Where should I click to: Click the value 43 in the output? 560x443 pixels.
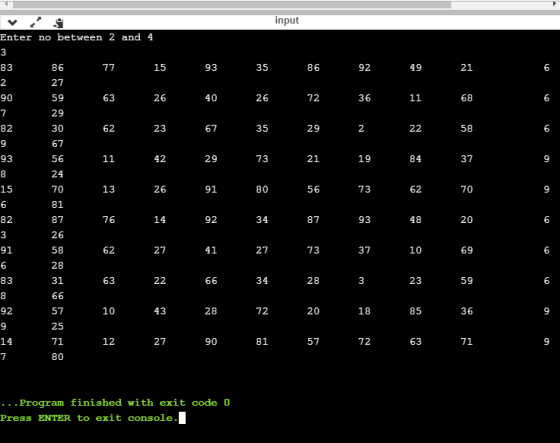pos(160,311)
